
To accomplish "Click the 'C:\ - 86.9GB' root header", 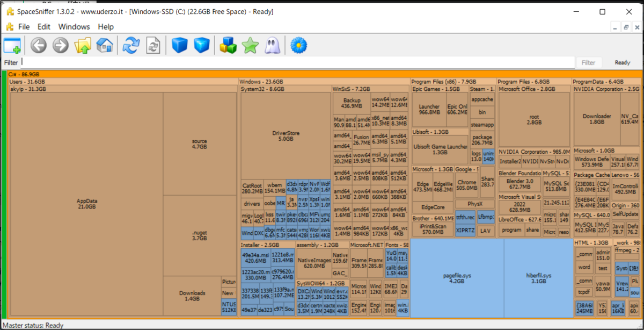I will (324, 74).
